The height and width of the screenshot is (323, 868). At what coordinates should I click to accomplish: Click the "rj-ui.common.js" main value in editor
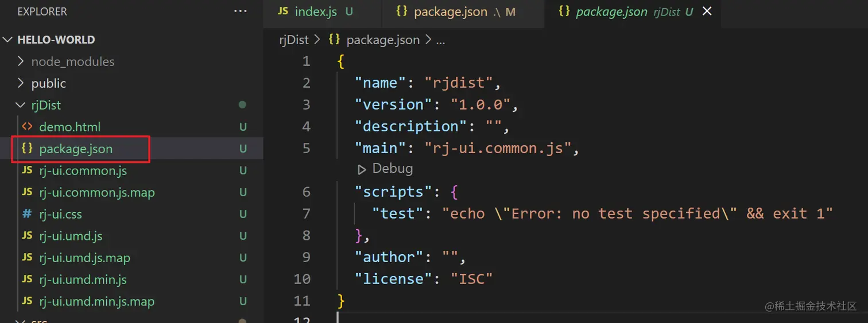tap(498, 148)
